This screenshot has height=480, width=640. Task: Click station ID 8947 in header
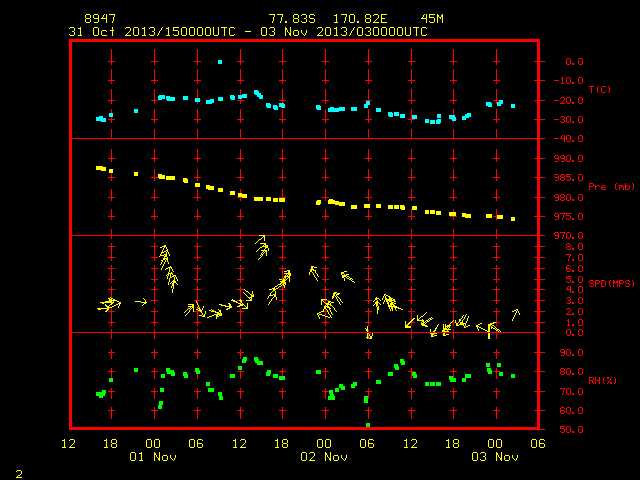coord(100,19)
